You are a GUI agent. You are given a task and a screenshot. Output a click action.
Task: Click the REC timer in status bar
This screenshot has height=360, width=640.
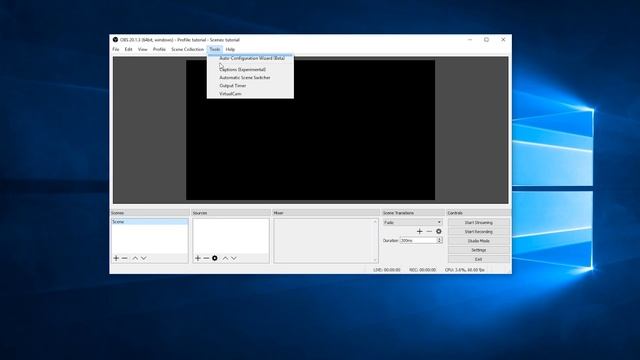(422, 270)
